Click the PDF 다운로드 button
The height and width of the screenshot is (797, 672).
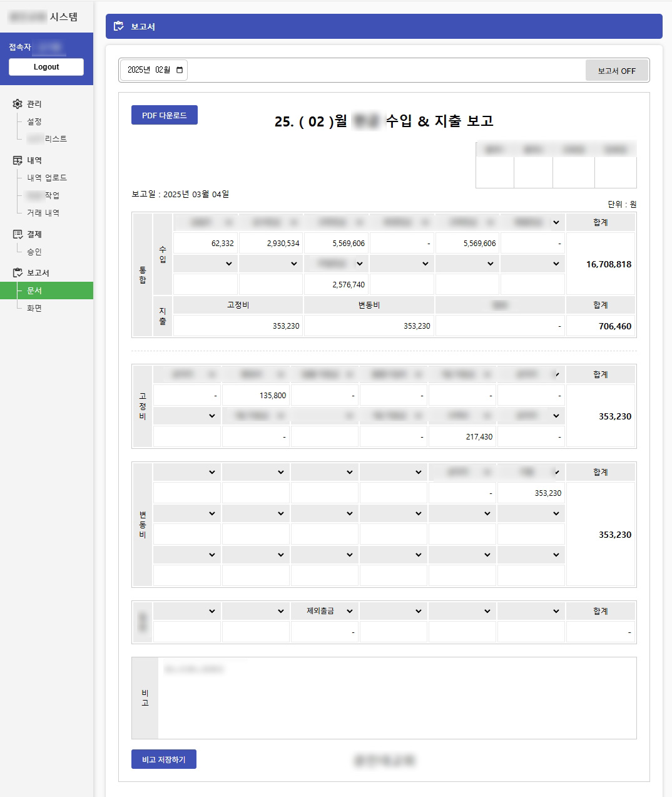click(164, 115)
